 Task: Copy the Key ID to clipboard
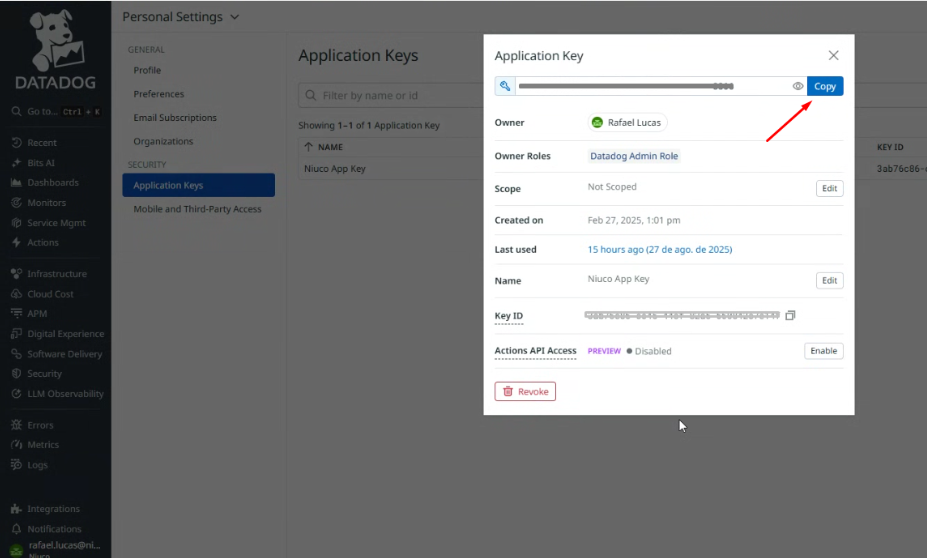(790, 316)
